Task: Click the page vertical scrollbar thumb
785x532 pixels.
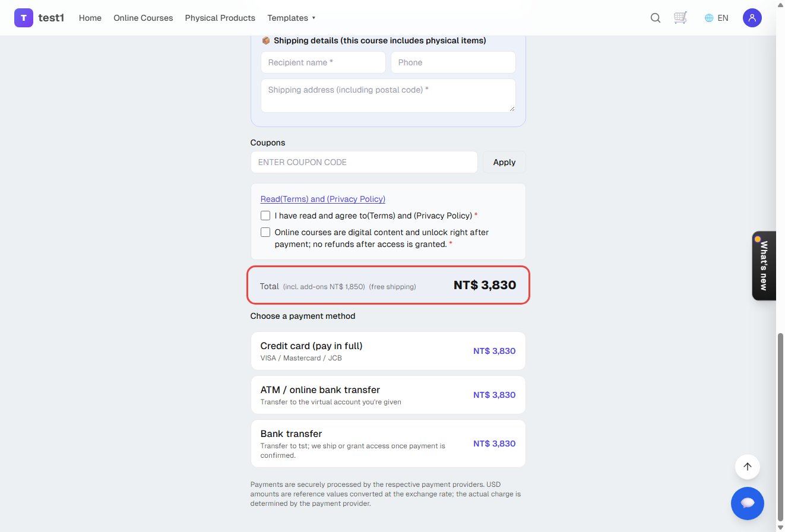Action: [780, 428]
